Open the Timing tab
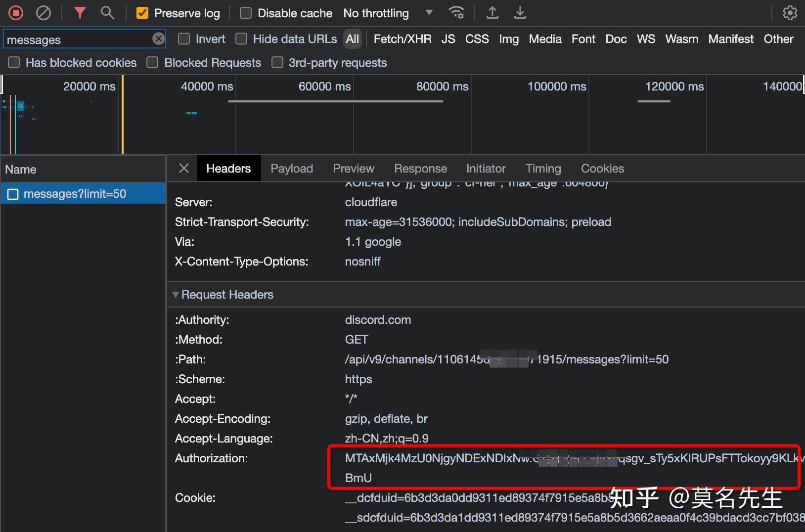 pos(543,168)
